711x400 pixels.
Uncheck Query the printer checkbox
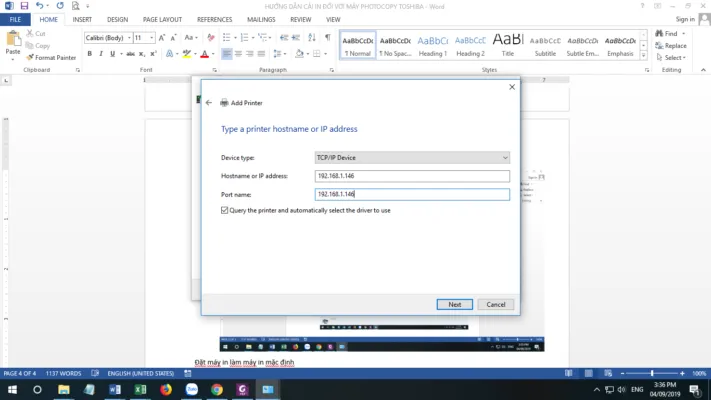coord(224,210)
